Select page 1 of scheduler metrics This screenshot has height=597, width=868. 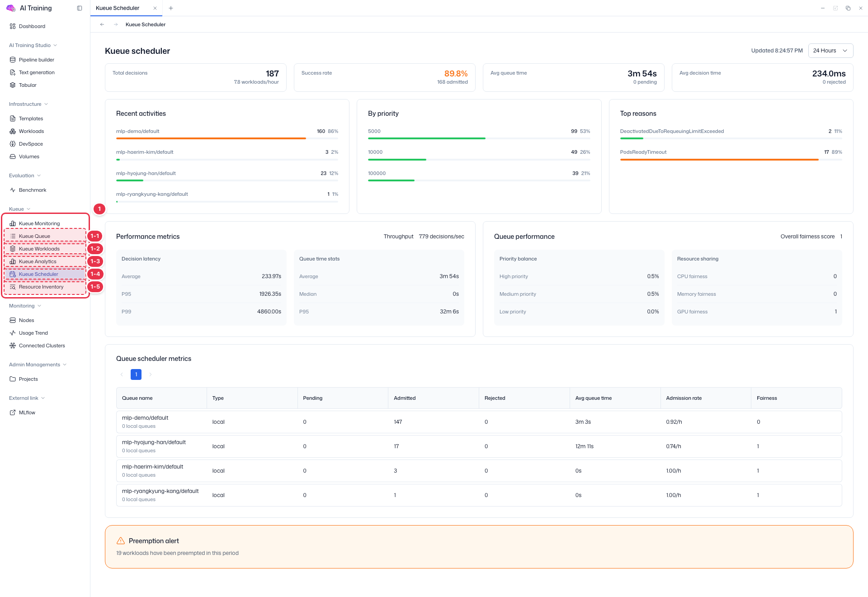pos(136,374)
